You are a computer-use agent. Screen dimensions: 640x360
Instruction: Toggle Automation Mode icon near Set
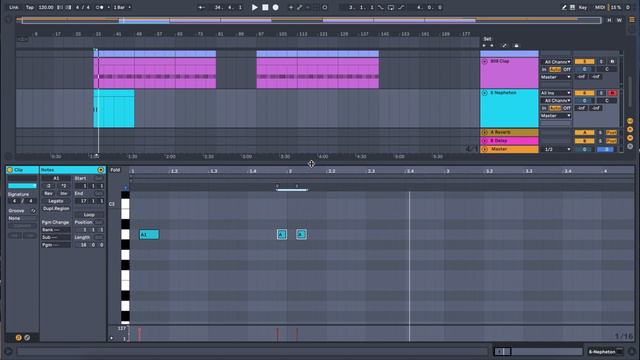click(x=504, y=46)
